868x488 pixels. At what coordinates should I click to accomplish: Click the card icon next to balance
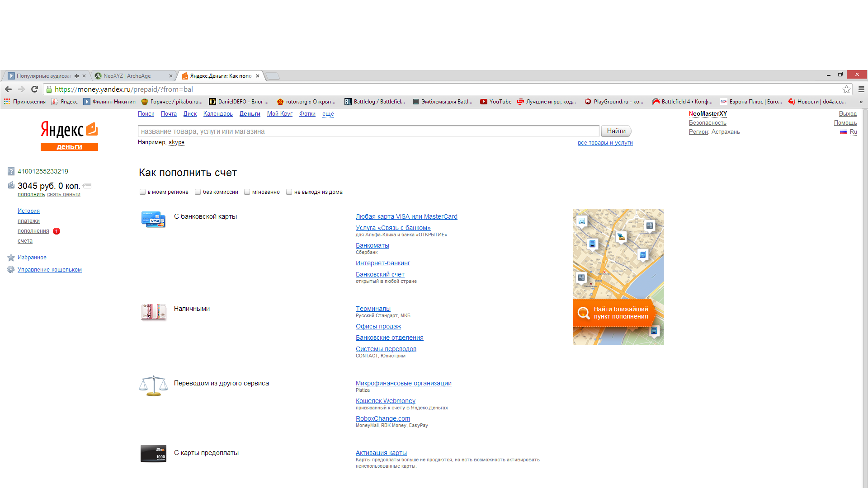click(87, 186)
